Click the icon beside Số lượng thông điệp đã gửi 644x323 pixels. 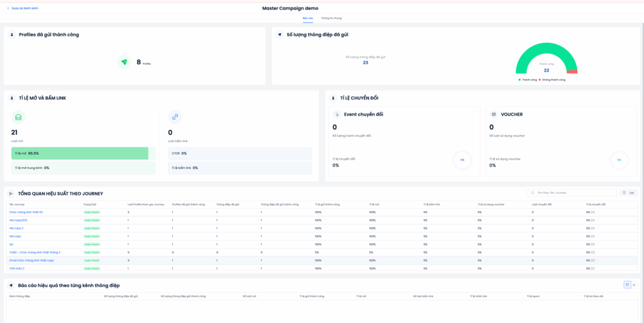279,35
